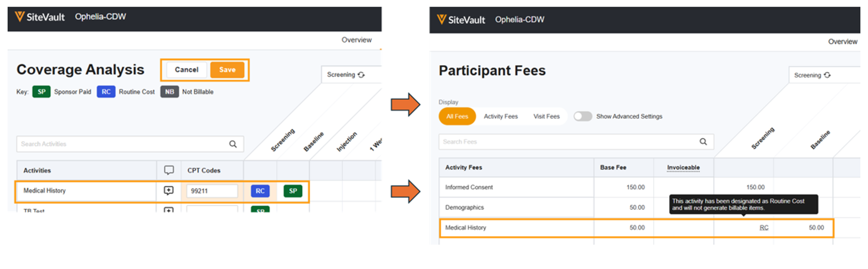Open Overview tab above Participant Fees

(842, 42)
